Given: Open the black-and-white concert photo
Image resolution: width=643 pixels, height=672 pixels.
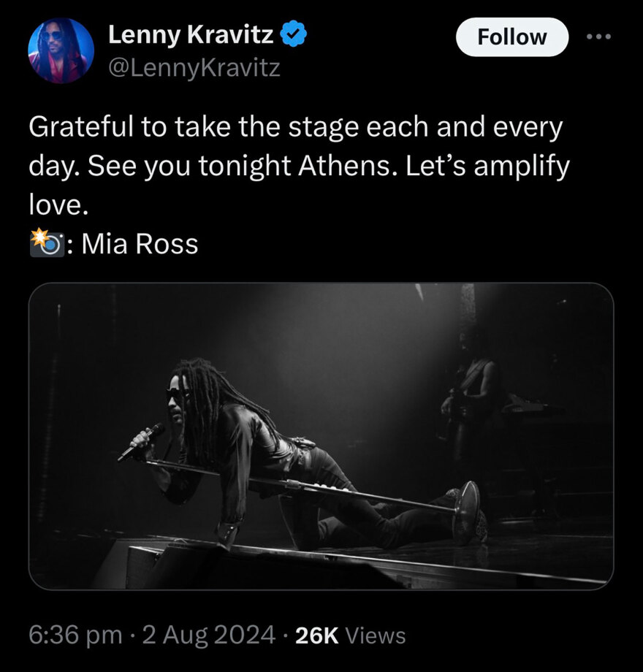Looking at the screenshot, I should point(321,435).
